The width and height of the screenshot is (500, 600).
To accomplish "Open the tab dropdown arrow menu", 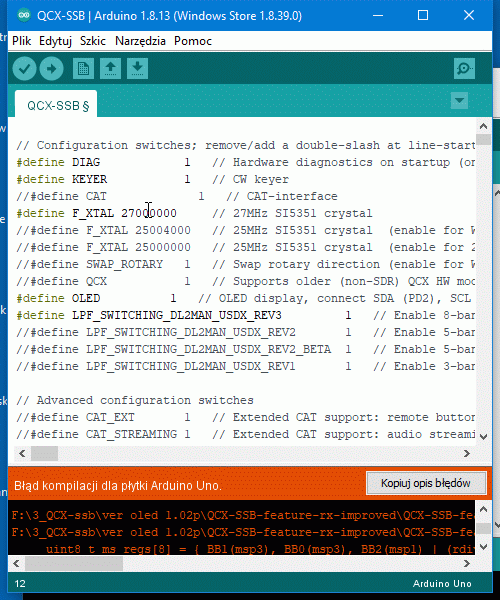I will click(459, 101).
